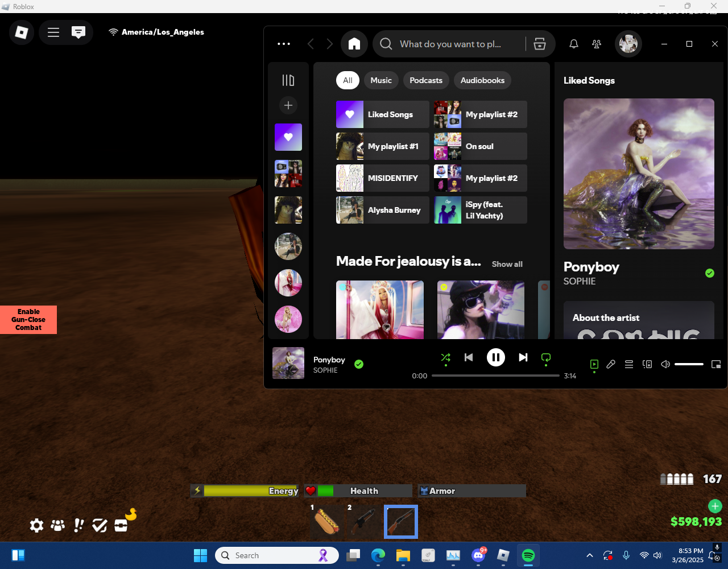728x569 pixels.
Task: Go to the previous track
Action: tap(469, 357)
